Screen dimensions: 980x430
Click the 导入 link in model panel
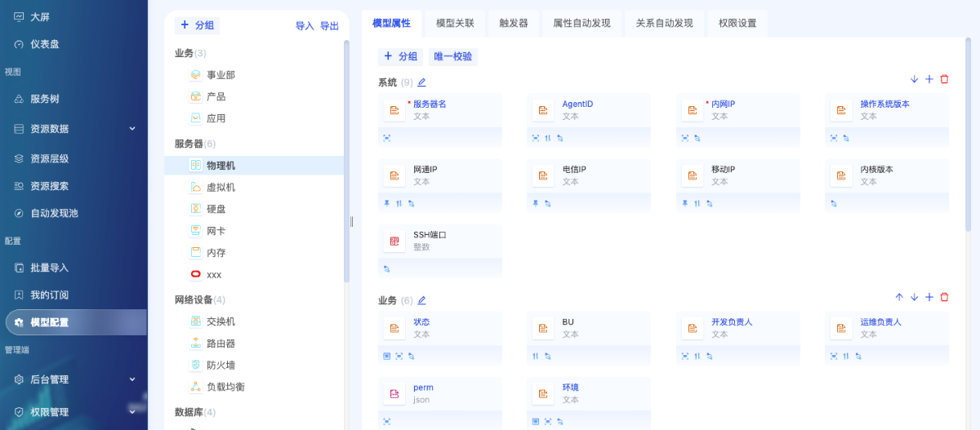point(305,26)
